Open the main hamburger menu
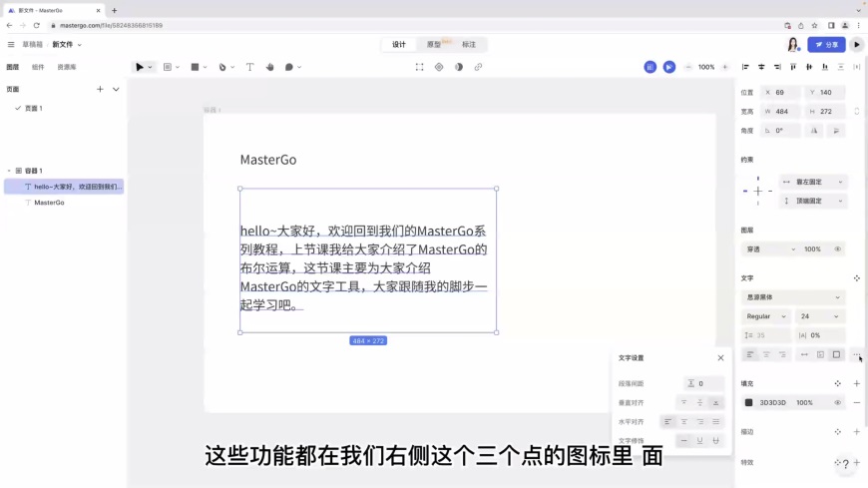Viewport: 868px width, 488px height. click(x=11, y=44)
